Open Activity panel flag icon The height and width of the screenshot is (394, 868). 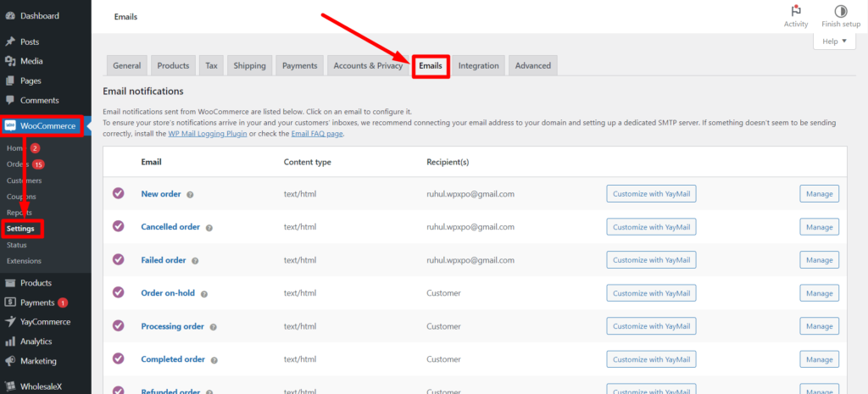click(x=796, y=11)
